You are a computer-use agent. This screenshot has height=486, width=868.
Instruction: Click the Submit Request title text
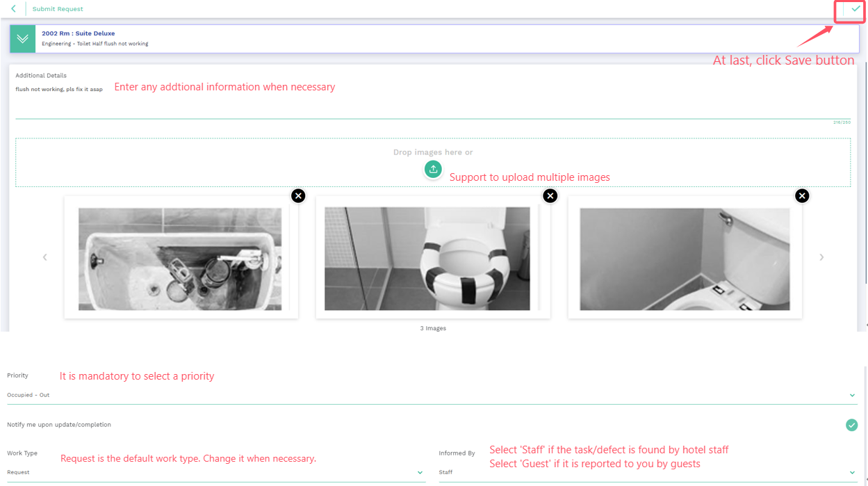[58, 9]
